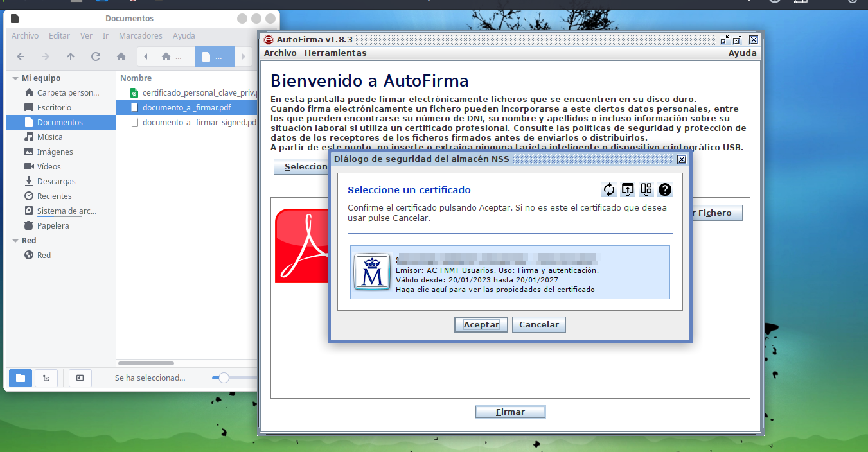Select the documento_a_firmar.pdf file

point(186,107)
